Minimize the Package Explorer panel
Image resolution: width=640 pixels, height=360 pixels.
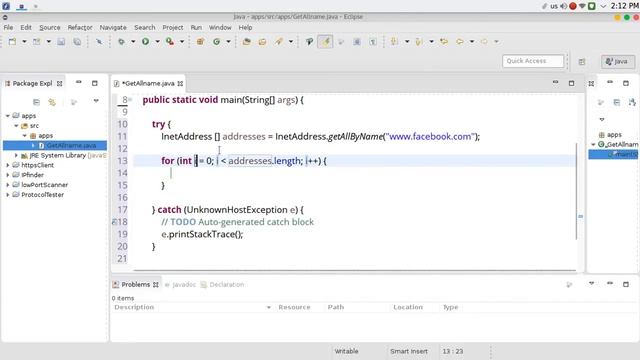click(79, 83)
